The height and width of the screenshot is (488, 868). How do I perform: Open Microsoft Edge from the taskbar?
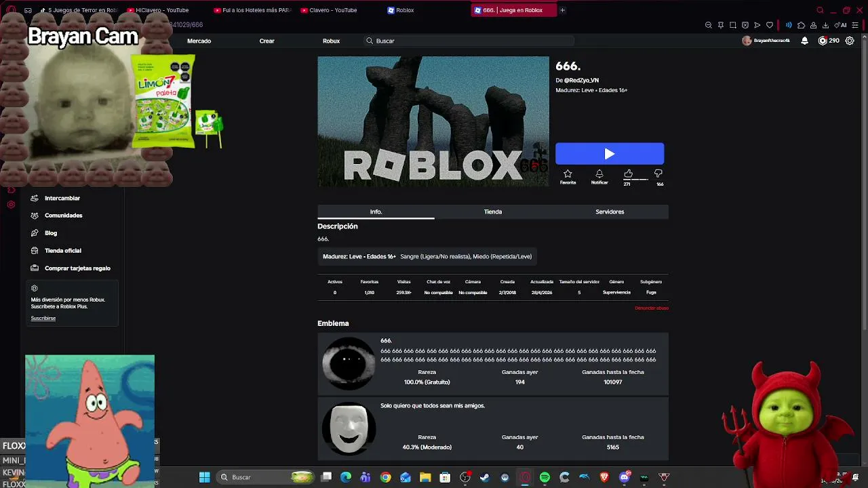tap(346, 477)
